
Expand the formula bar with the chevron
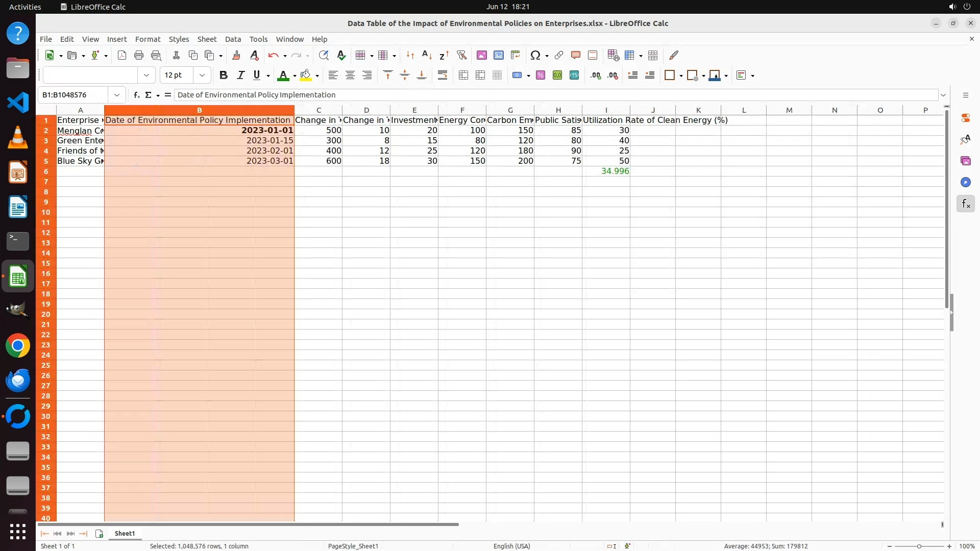943,95
